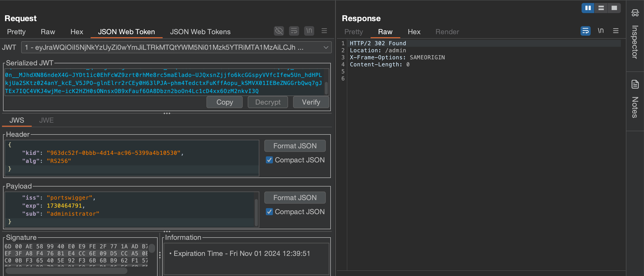Expand the JWT selection dropdown
This screenshot has width=644, height=276.
coord(326,47)
